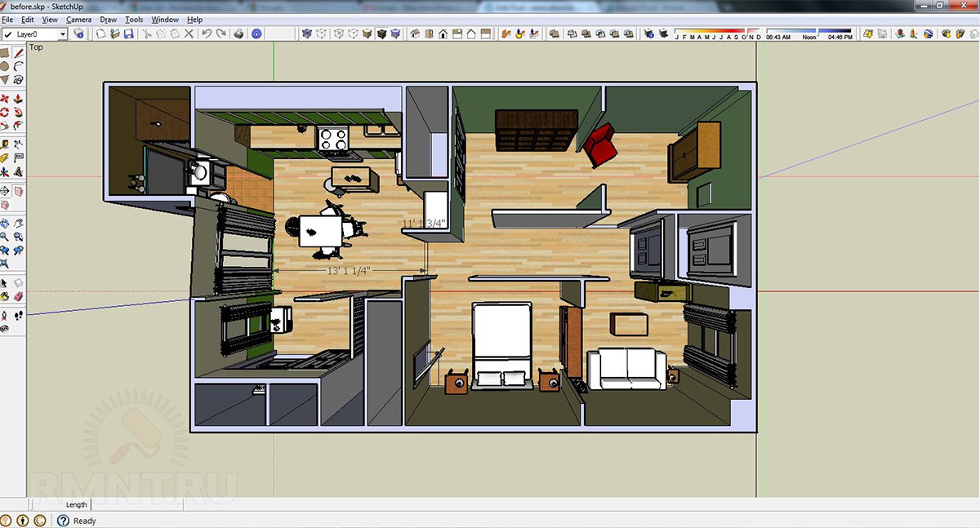Click the Undo arrow in toolbar

[207, 34]
